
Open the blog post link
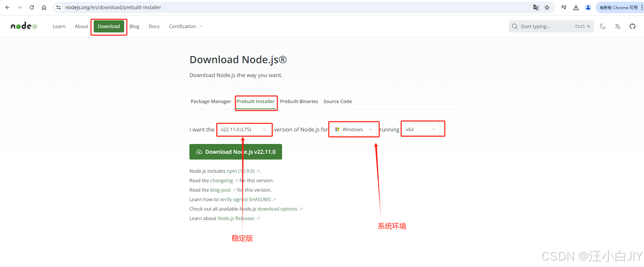[x=223, y=190]
